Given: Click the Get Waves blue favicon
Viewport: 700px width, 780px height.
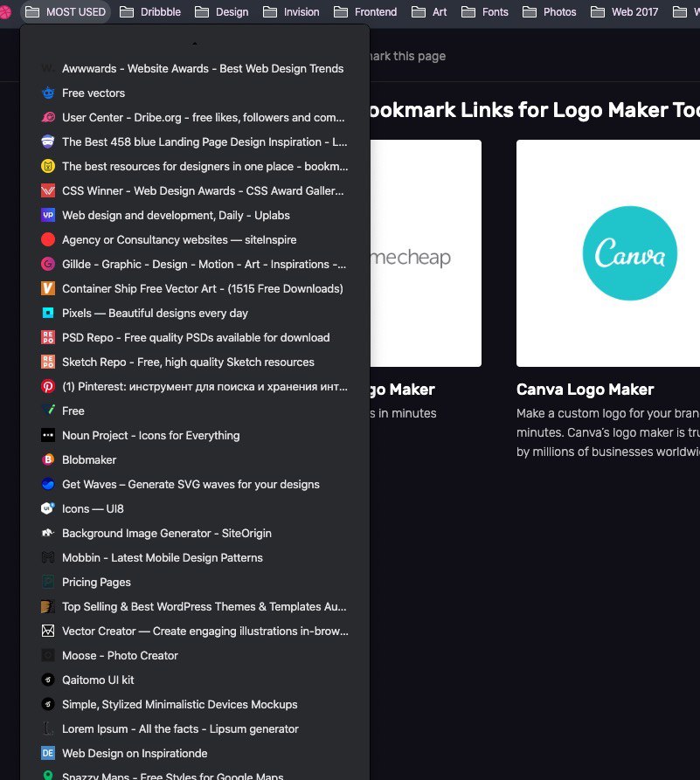Looking at the screenshot, I should [48, 484].
